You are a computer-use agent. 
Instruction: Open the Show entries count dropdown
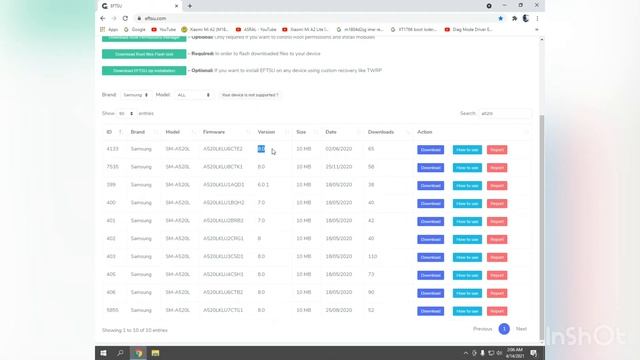[x=126, y=113]
